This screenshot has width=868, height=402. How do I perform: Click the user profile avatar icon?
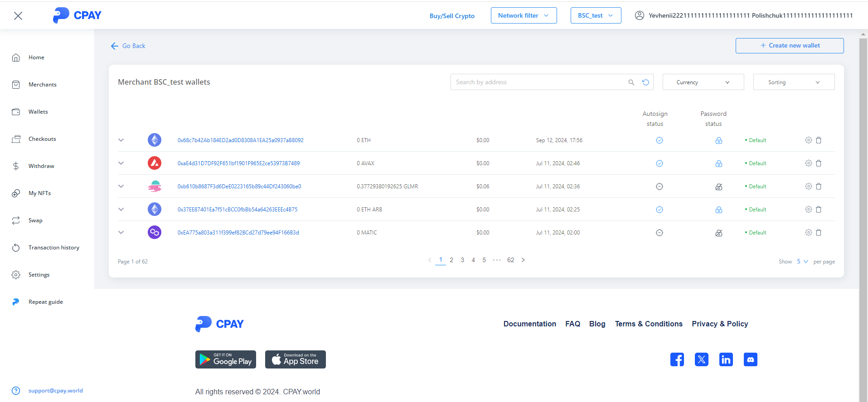click(x=639, y=15)
